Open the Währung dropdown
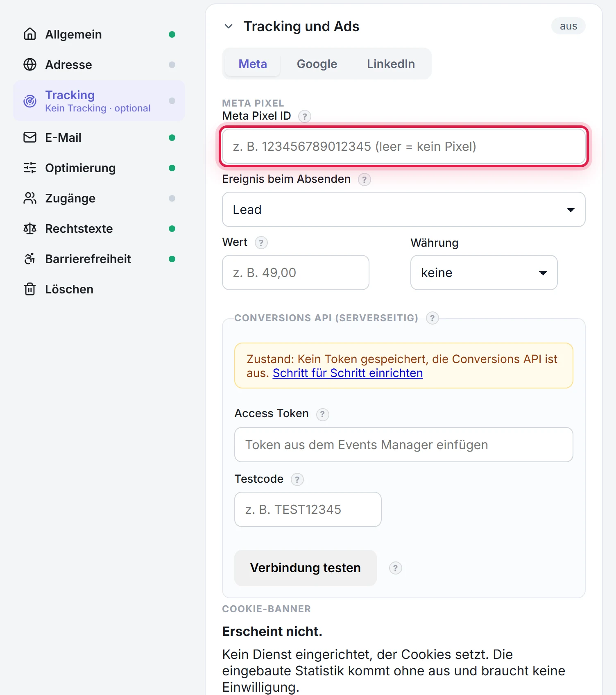 tap(484, 273)
